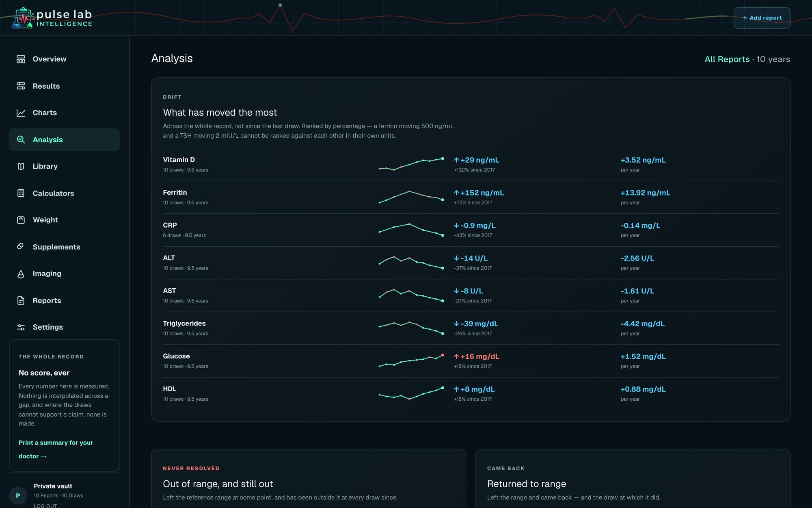The height and width of the screenshot is (508, 812).
Task: Click the Private vault avatar P
Action: (18, 495)
